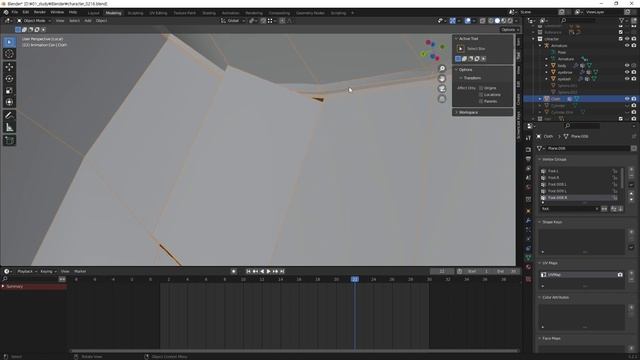Image resolution: width=640 pixels, height=360 pixels.
Task: Expand the Summary row in timeline
Action: [x=3, y=287]
